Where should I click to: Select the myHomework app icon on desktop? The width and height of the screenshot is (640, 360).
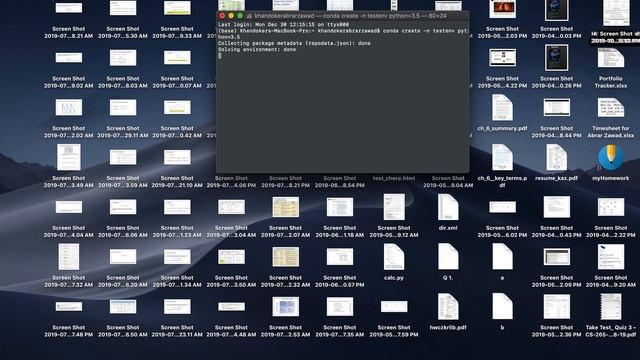611,158
